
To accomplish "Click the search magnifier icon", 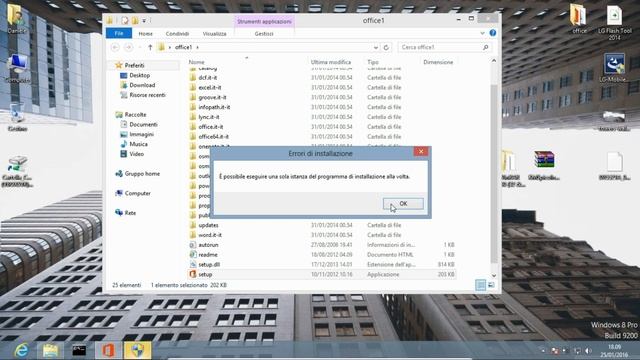I will pos(486,47).
